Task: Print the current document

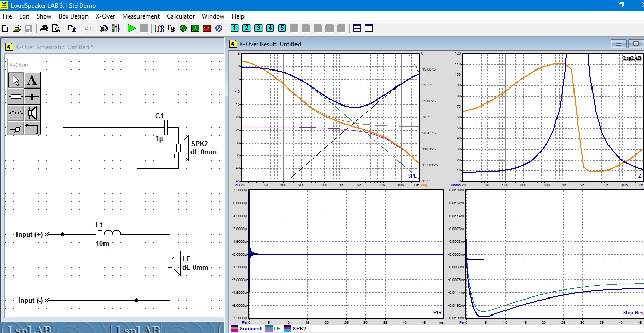Action: tap(44, 28)
